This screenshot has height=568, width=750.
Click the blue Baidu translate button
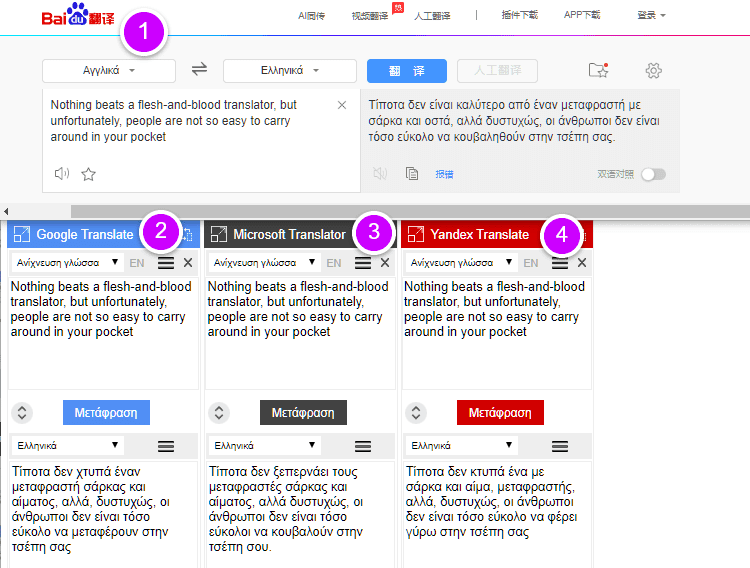tap(407, 71)
